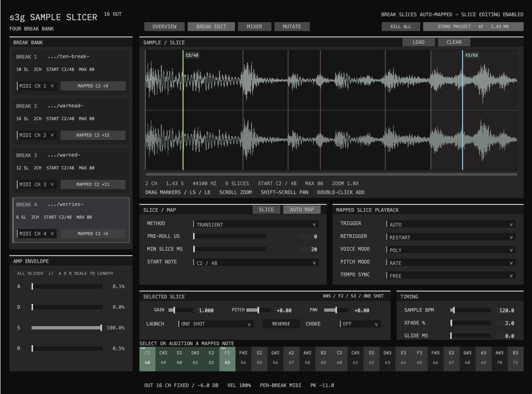Select mapped note F2 53

click(227, 359)
